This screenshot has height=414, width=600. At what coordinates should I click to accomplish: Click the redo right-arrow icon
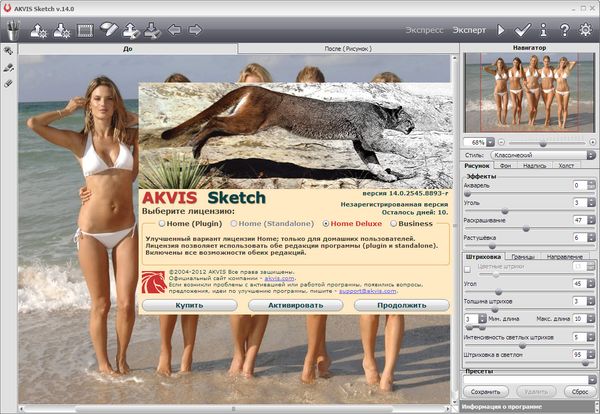click(x=195, y=30)
